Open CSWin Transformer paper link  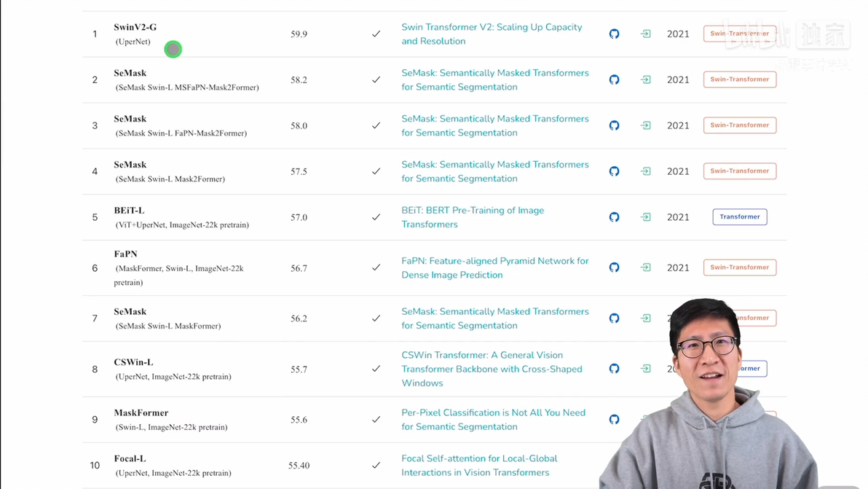click(x=492, y=369)
